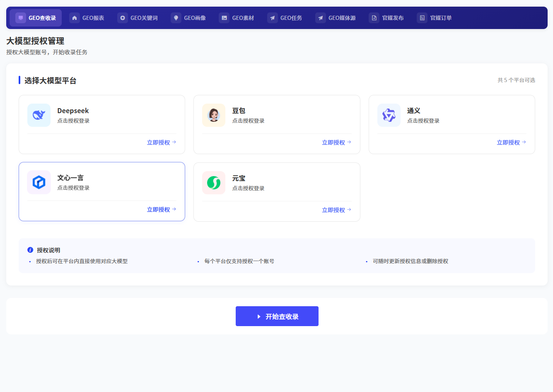Image resolution: width=553 pixels, height=392 pixels.
Task: Authorize Deepseek via 立即授权 link
Action: 162,143
